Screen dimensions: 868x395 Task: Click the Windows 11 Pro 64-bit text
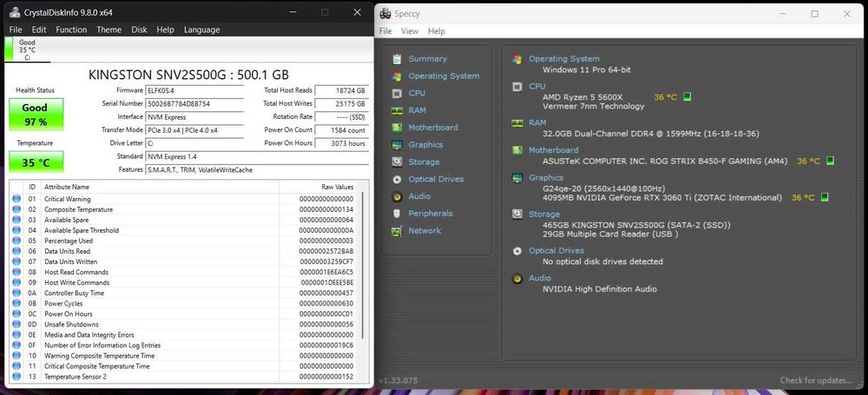587,69
